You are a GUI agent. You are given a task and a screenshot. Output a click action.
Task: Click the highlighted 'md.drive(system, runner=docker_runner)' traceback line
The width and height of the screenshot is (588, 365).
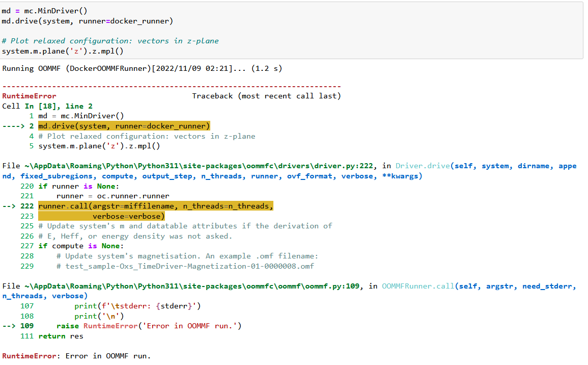(124, 126)
